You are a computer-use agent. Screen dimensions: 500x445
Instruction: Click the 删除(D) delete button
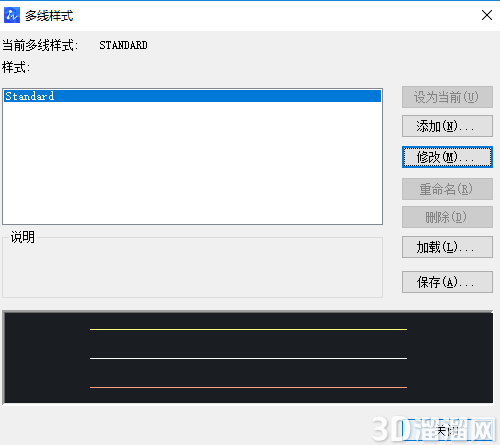point(447,217)
